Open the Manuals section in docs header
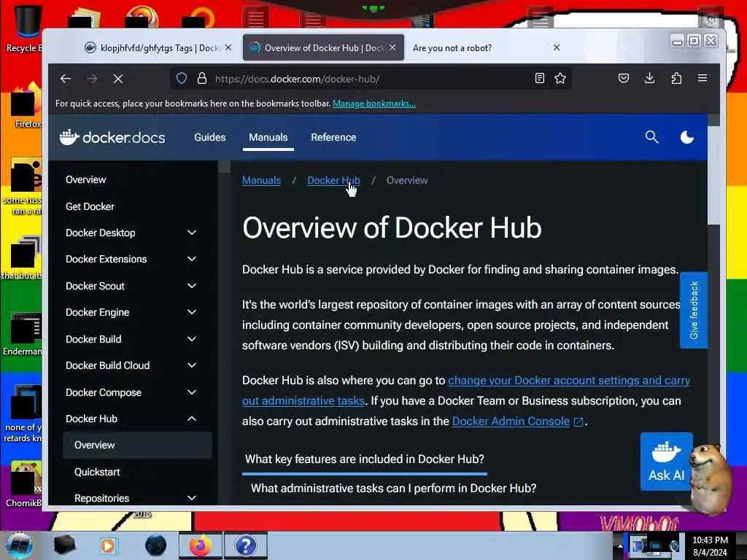747x560 pixels. [268, 137]
